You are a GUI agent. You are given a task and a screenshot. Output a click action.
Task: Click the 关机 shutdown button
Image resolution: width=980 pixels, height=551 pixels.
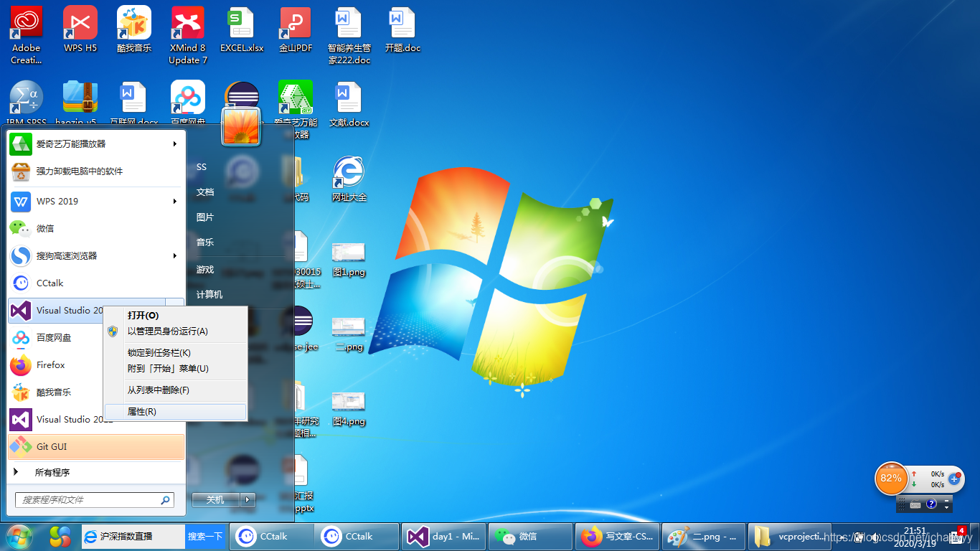(217, 499)
